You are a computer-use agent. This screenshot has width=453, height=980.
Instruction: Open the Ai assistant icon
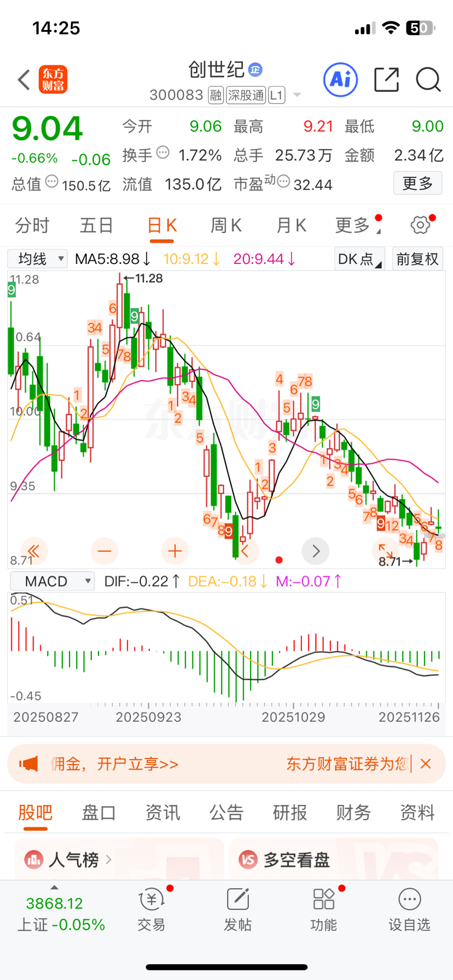(340, 80)
